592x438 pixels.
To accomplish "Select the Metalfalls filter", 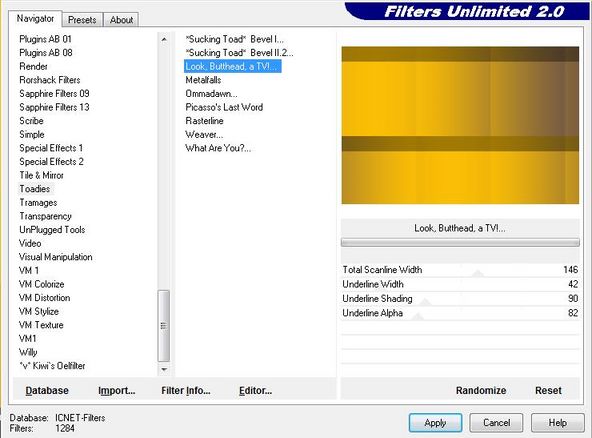I will [x=203, y=80].
